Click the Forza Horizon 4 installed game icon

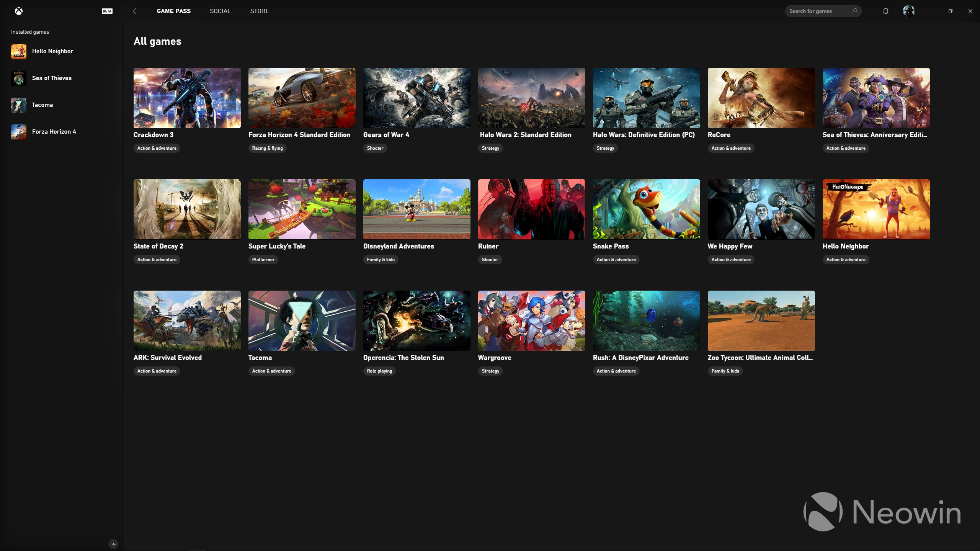coord(18,131)
